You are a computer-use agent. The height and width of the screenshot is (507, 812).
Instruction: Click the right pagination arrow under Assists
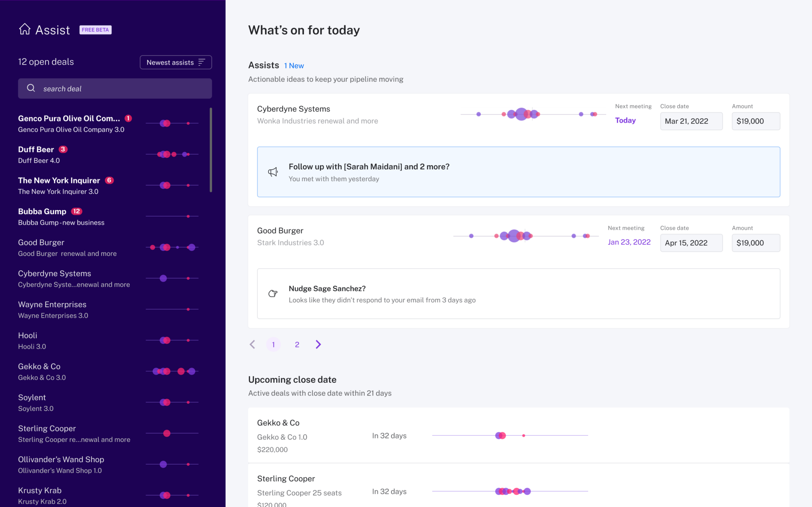(x=318, y=344)
